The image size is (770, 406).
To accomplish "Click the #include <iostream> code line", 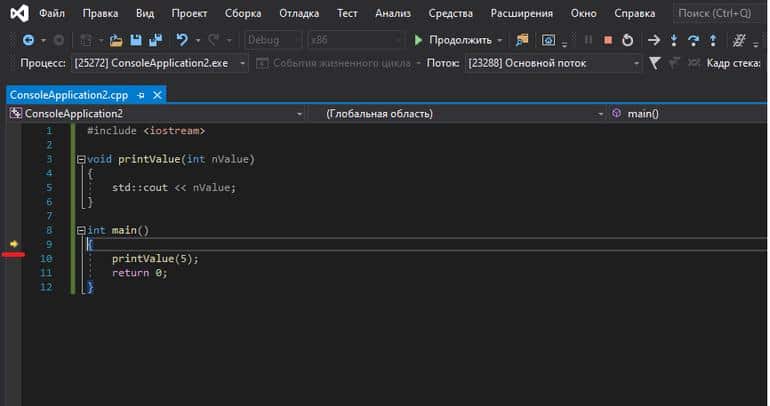I will click(x=146, y=131).
